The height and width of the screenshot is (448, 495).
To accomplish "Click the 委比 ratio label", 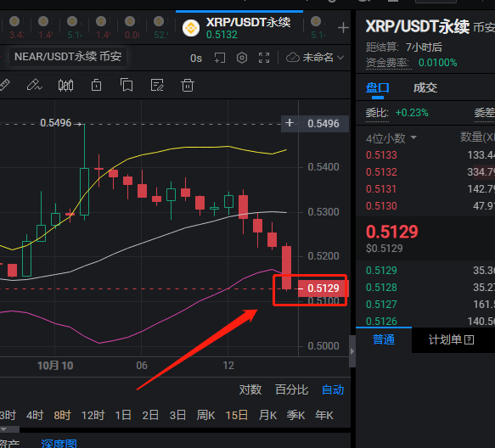I will [x=377, y=113].
